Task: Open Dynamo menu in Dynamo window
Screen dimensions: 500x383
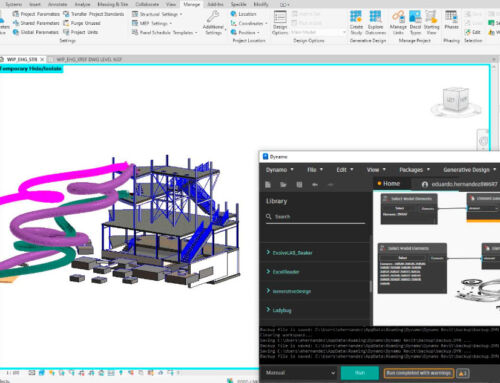Action: click(x=279, y=170)
